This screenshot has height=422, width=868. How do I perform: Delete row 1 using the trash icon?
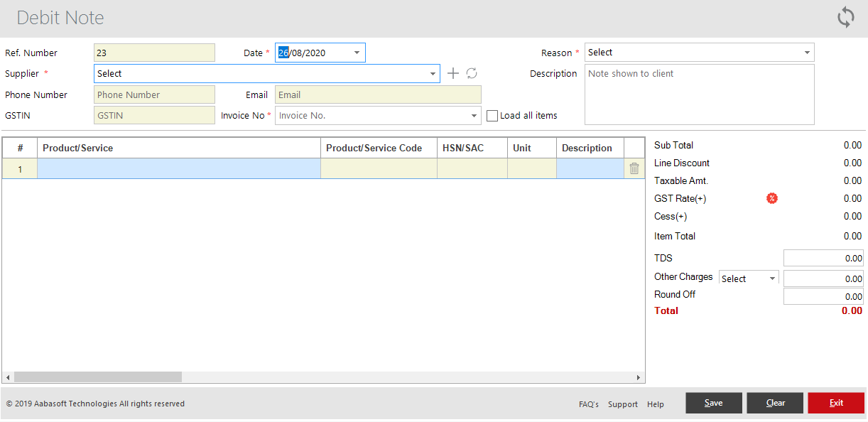(633, 168)
